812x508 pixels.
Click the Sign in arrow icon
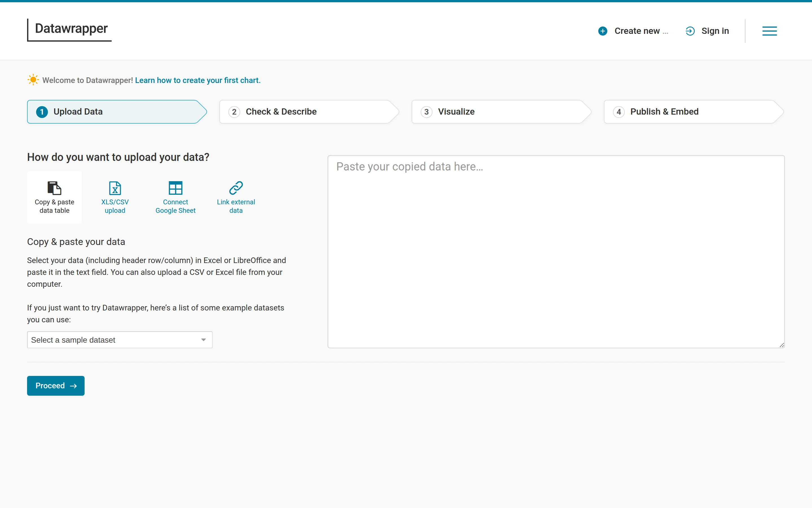pyautogui.click(x=690, y=31)
